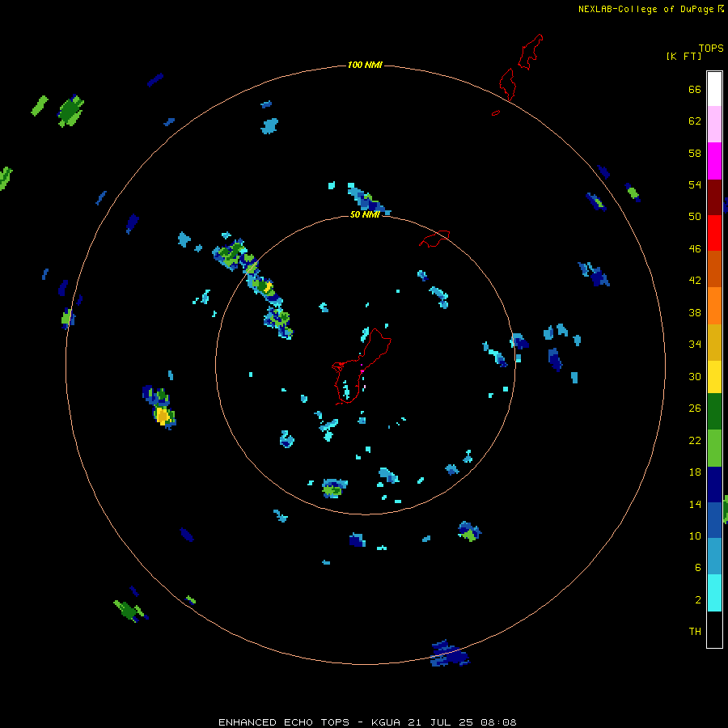Click the 100 NMI range ring label
Viewport: 728px width, 728px height.
pos(365,65)
